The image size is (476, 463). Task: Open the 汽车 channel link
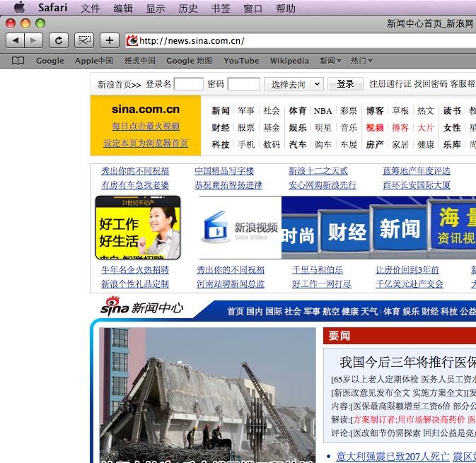click(298, 145)
